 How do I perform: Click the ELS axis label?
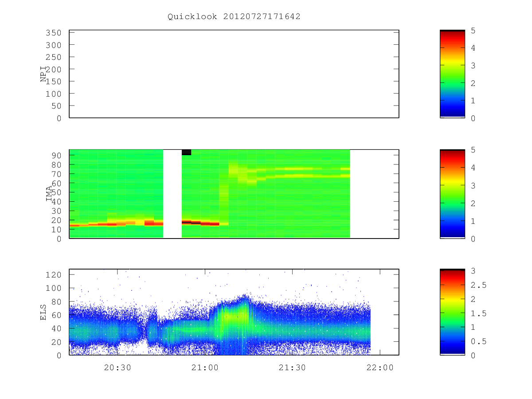click(43, 312)
